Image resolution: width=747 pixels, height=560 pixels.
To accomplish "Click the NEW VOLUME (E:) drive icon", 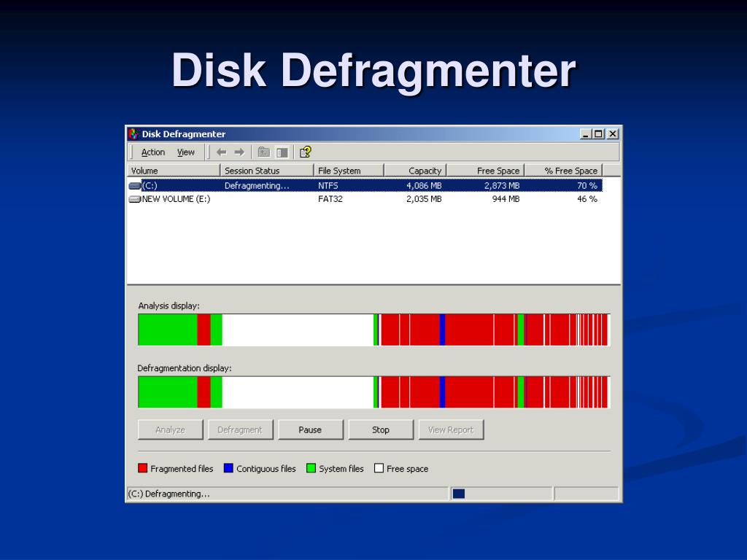I will [x=135, y=199].
